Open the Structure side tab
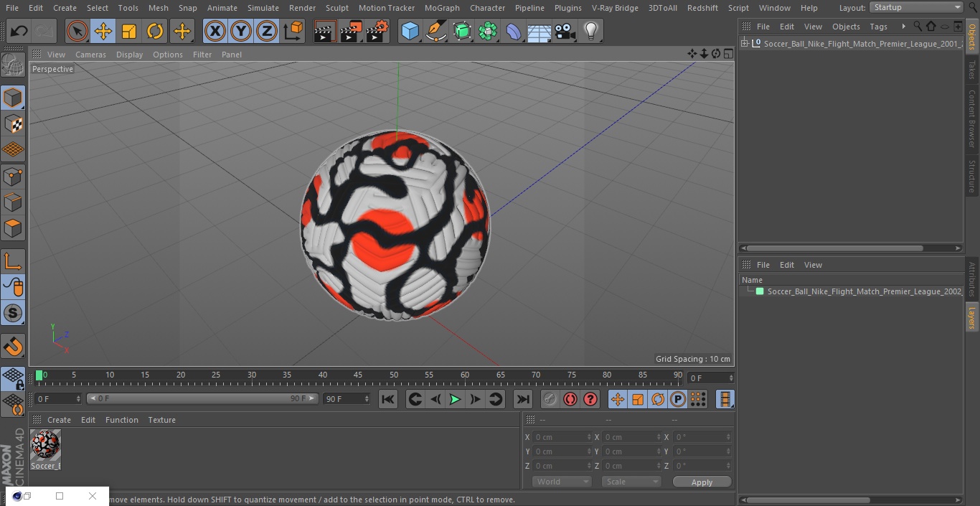This screenshot has height=506, width=980. point(972,176)
